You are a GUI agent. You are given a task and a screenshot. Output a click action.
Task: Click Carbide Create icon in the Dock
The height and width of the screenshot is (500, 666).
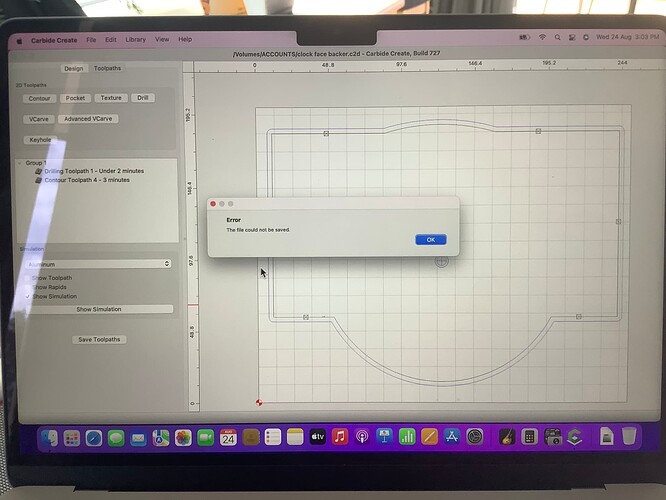point(575,436)
